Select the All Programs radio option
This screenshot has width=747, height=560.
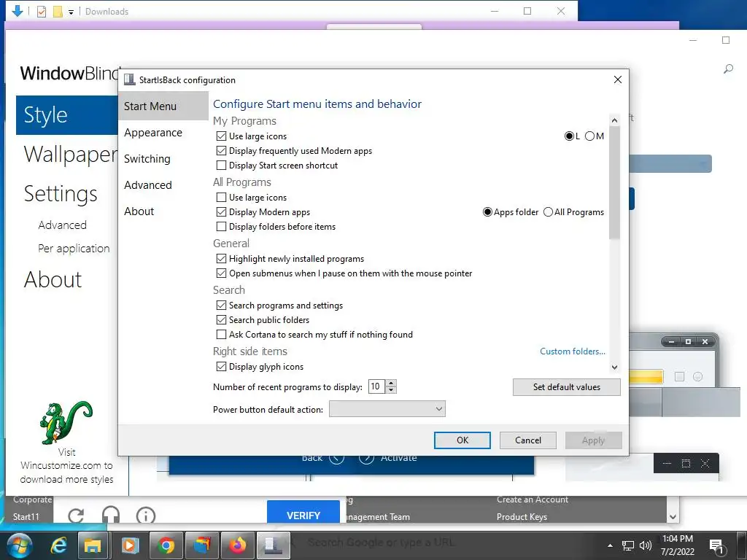(548, 212)
